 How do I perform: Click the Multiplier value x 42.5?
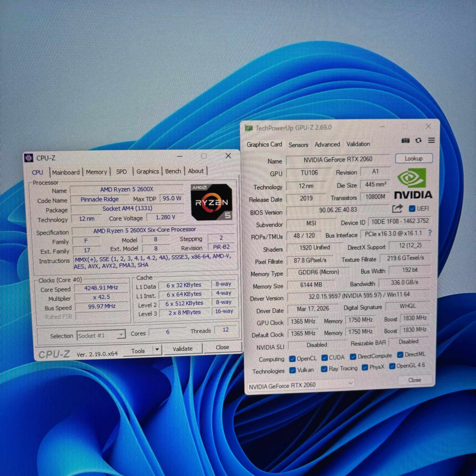coord(101,297)
